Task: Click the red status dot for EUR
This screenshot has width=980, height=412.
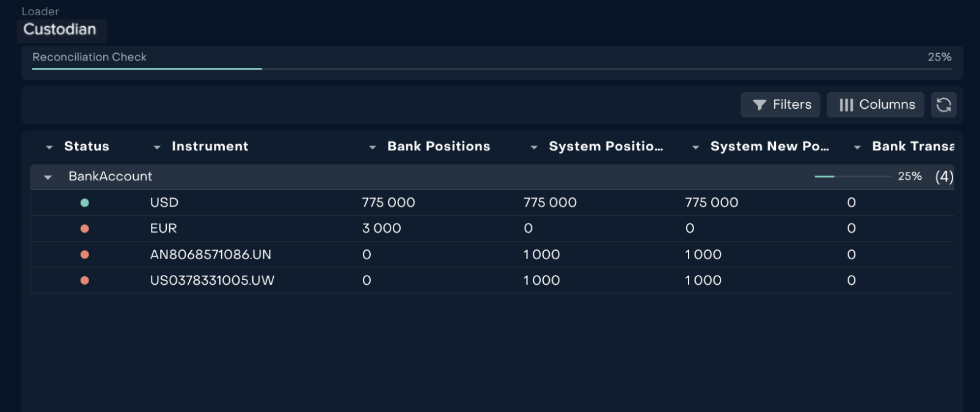Action: [85, 229]
